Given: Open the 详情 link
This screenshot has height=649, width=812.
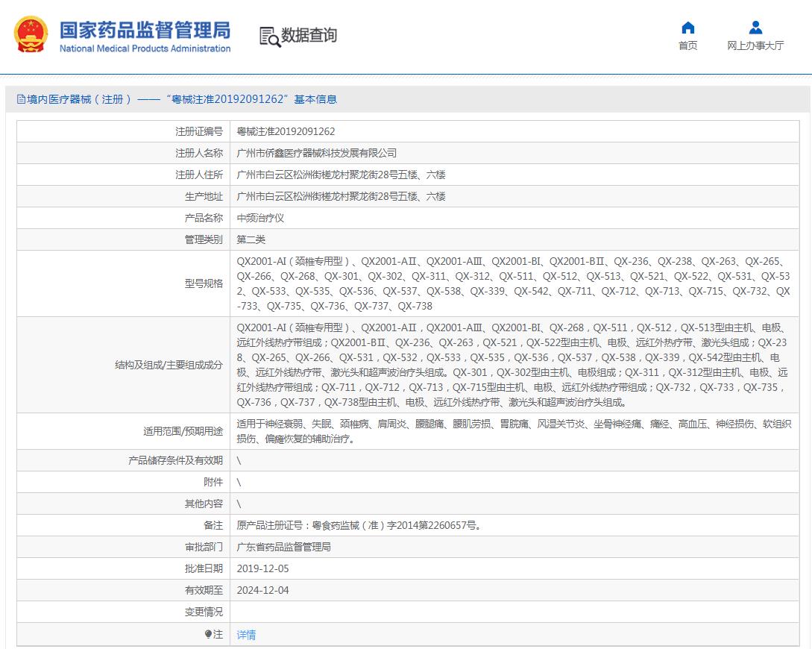Looking at the screenshot, I should click(246, 635).
